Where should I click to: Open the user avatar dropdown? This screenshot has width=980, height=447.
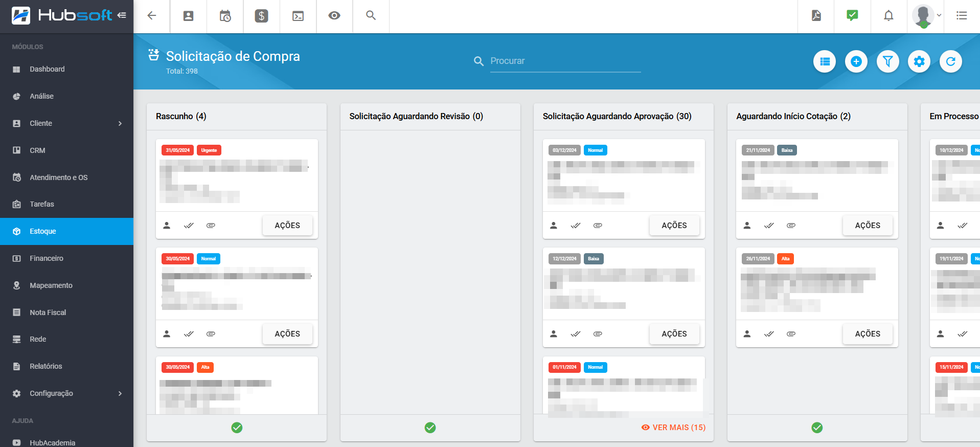pyautogui.click(x=926, y=16)
